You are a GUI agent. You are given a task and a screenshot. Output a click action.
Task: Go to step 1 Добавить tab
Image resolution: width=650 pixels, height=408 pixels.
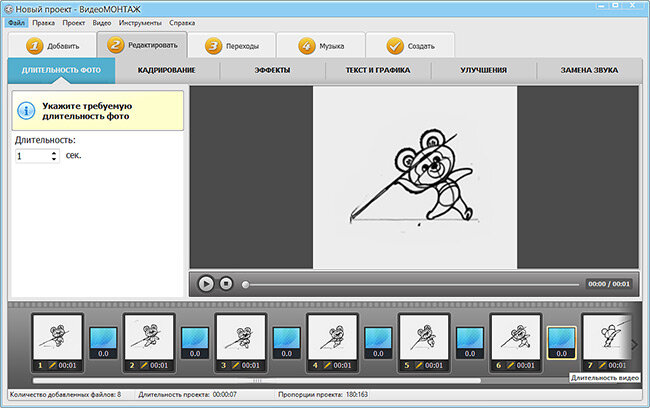[52, 46]
